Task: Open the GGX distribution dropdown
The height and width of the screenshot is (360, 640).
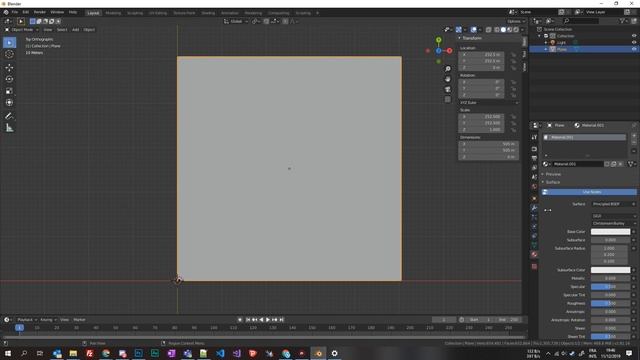Action: click(x=613, y=216)
